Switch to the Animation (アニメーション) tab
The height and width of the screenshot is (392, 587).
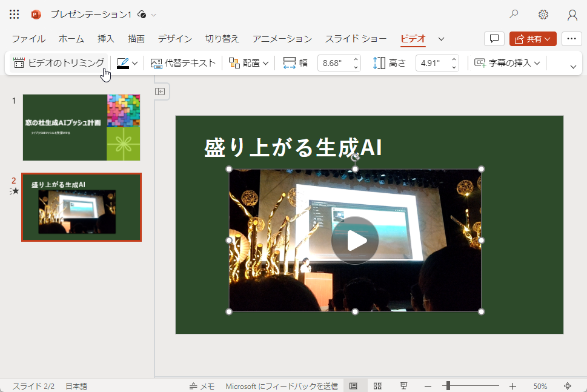click(x=282, y=38)
